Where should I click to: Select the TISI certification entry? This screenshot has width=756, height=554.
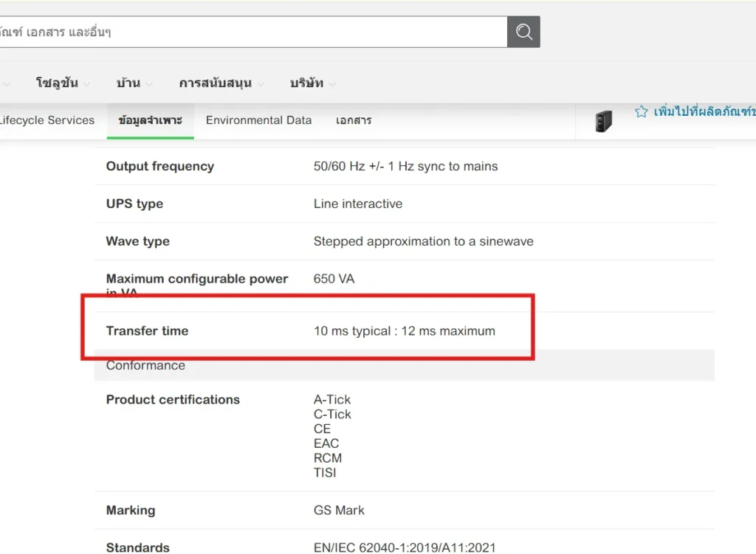(x=325, y=473)
